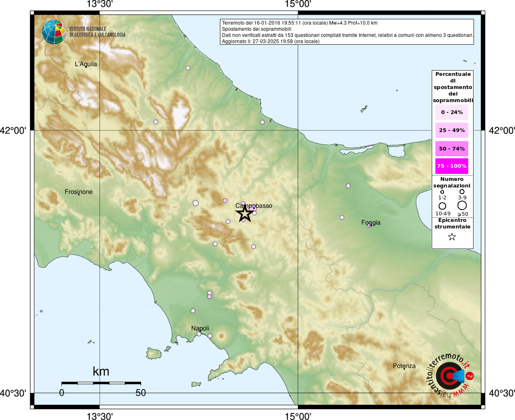This screenshot has height=420, width=515.
Task: Click the Campobasso city label
Action: point(254,205)
